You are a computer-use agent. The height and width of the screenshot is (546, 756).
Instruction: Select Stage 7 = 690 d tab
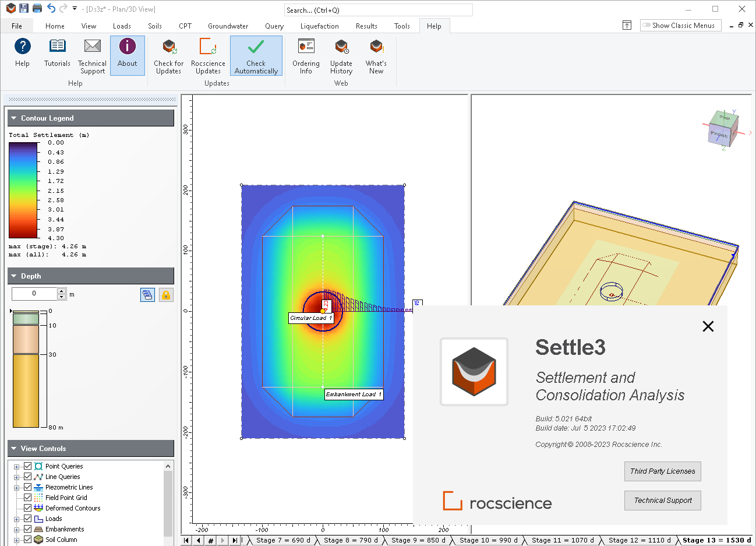pos(283,540)
